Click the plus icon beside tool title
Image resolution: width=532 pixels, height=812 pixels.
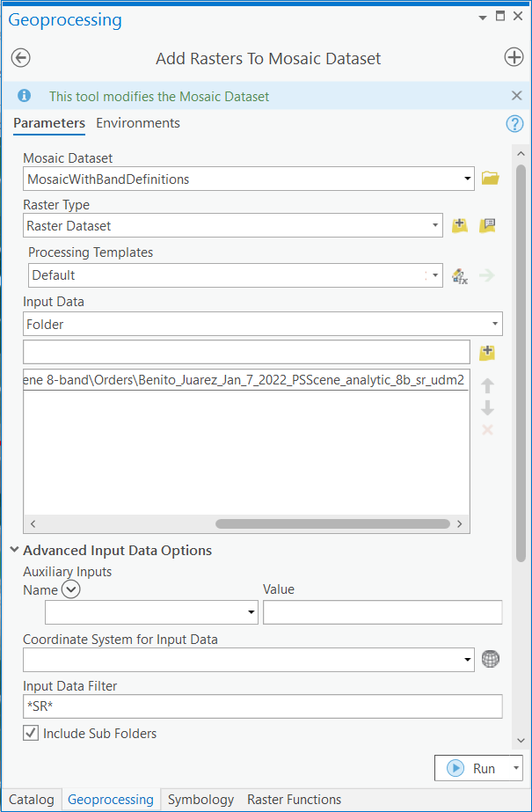[514, 58]
